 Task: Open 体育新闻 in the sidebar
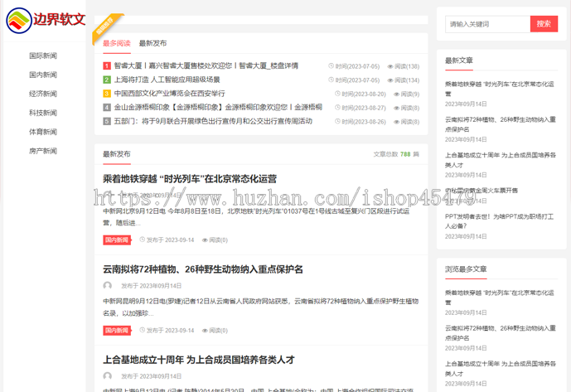click(43, 132)
